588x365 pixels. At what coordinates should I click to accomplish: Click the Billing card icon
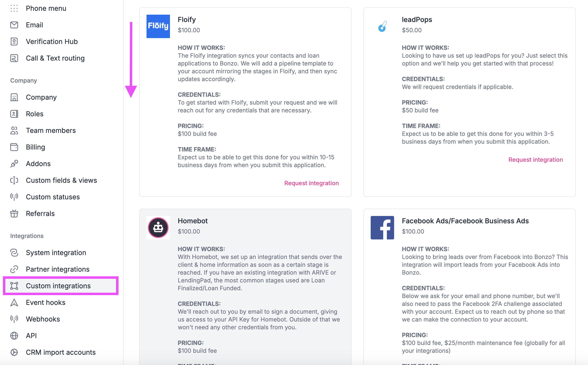14,147
